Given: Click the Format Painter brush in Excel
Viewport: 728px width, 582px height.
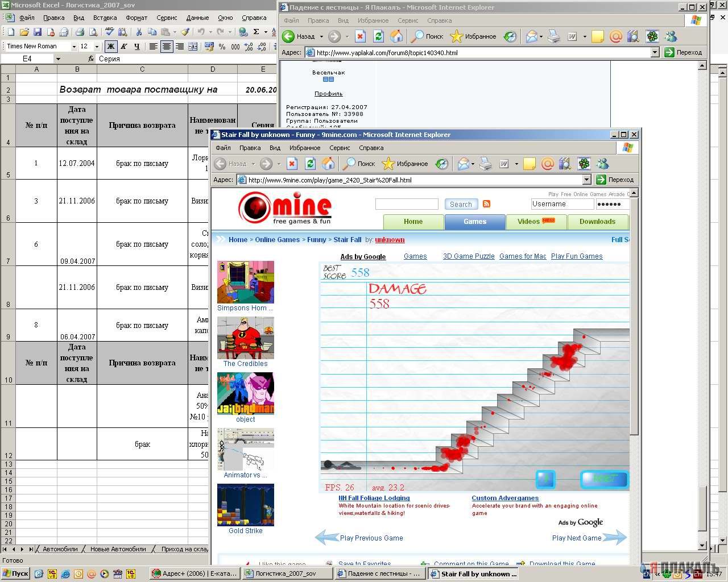Looking at the screenshot, I should pyautogui.click(x=185, y=32).
